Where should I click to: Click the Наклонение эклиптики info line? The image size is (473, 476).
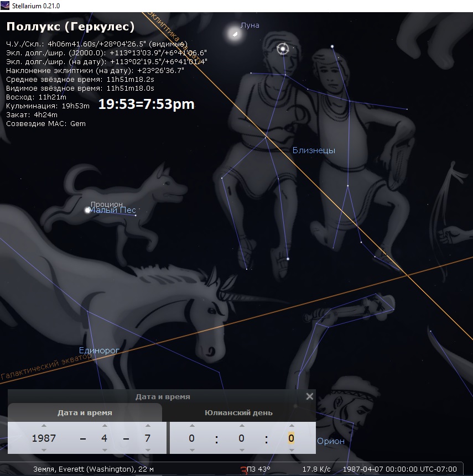click(95, 71)
